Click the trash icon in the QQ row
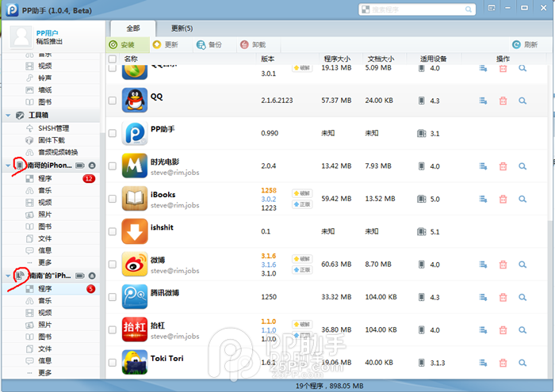This screenshot has height=392, width=555. pos(503,101)
